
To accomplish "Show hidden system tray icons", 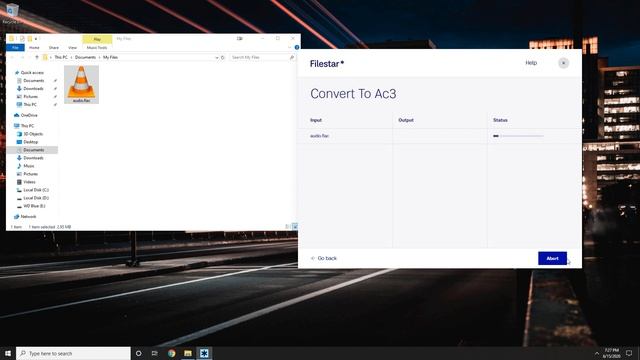I will (597, 353).
